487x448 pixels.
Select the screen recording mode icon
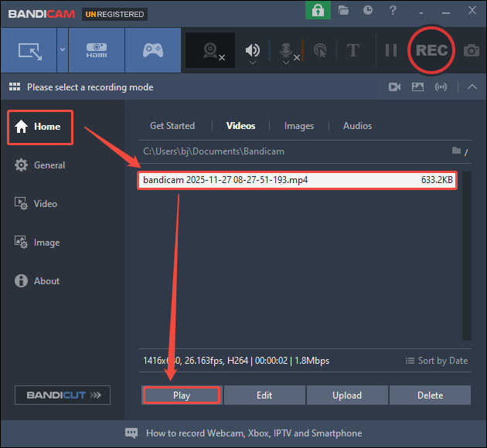[x=30, y=51]
